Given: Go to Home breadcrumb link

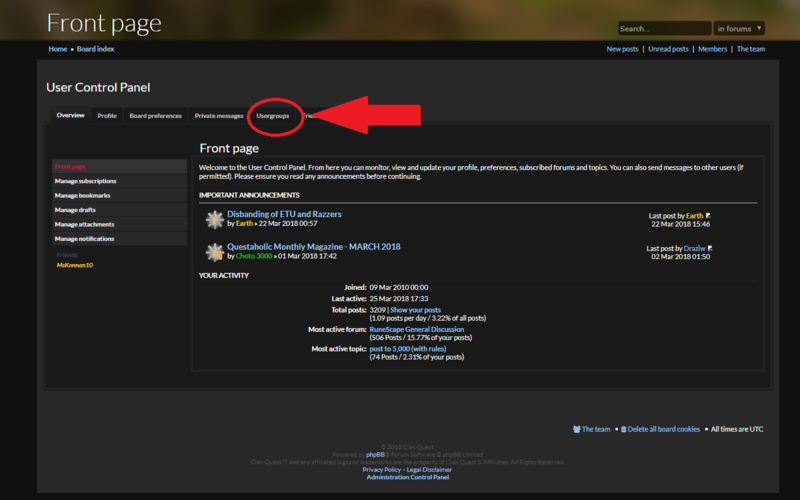Looking at the screenshot, I should [x=58, y=49].
